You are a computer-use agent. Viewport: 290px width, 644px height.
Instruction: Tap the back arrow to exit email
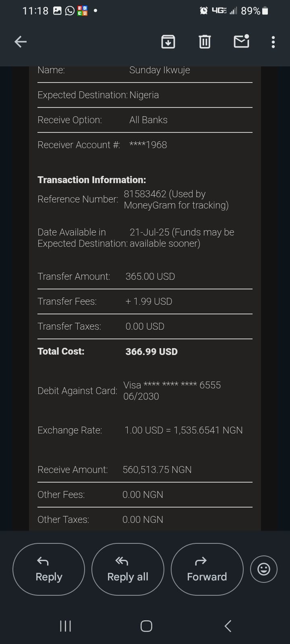pos(21,41)
